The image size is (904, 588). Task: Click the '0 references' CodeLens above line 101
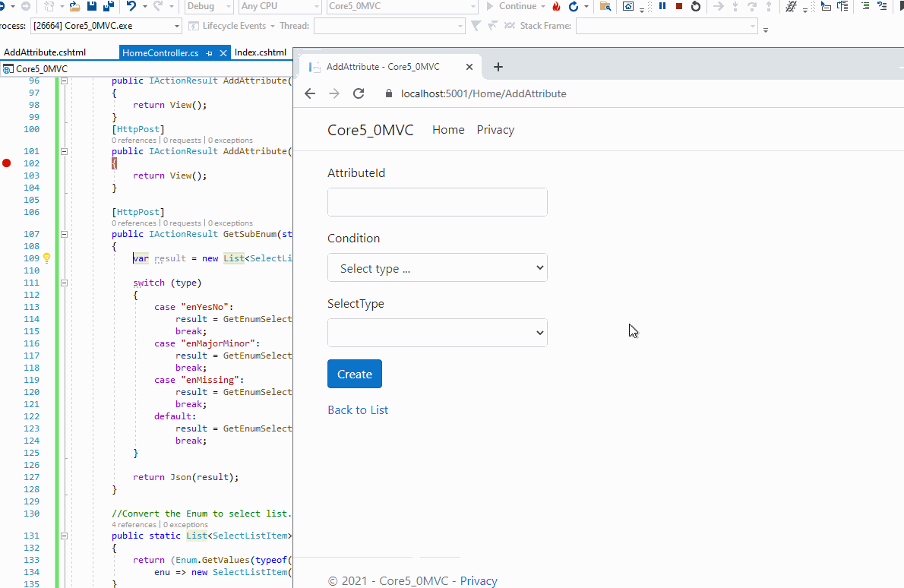[134, 140]
